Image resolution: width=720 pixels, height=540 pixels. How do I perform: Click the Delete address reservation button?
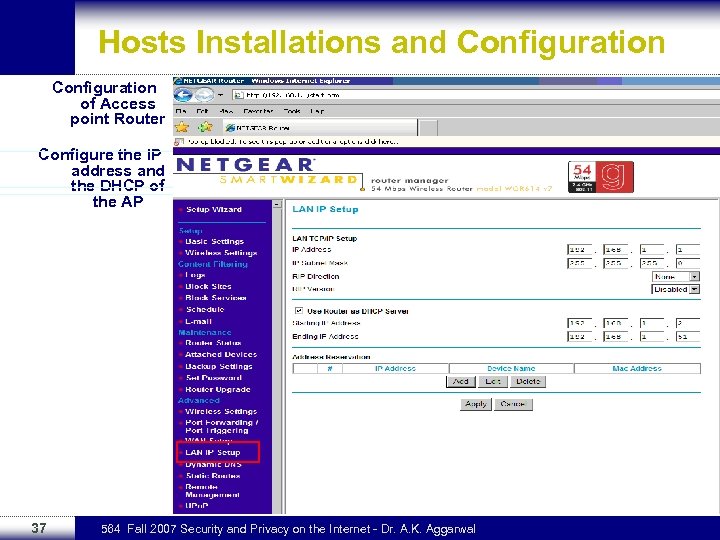tap(528, 382)
